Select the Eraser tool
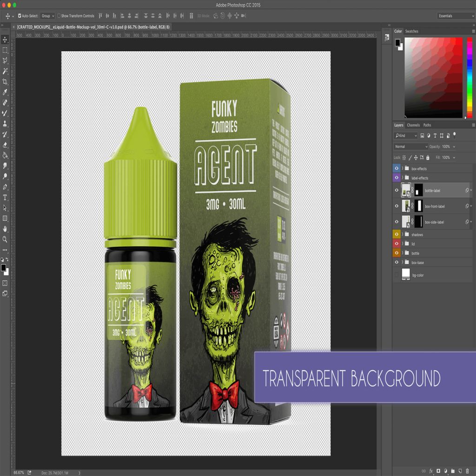Image resolution: width=476 pixels, height=476 pixels. (5, 145)
